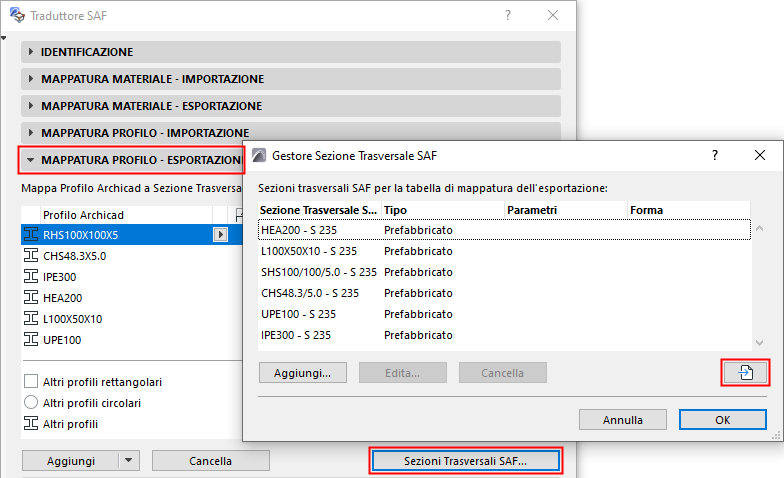Click Aggiungi... in section manager
Screen dimensions: 784x478
(x=302, y=373)
